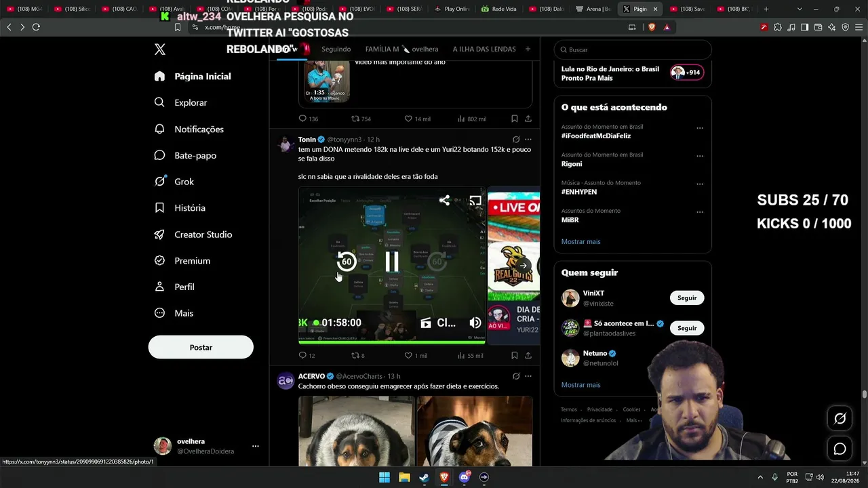The image size is (868, 488).
Task: Open Tonin's profile avatar
Action: 285,144
